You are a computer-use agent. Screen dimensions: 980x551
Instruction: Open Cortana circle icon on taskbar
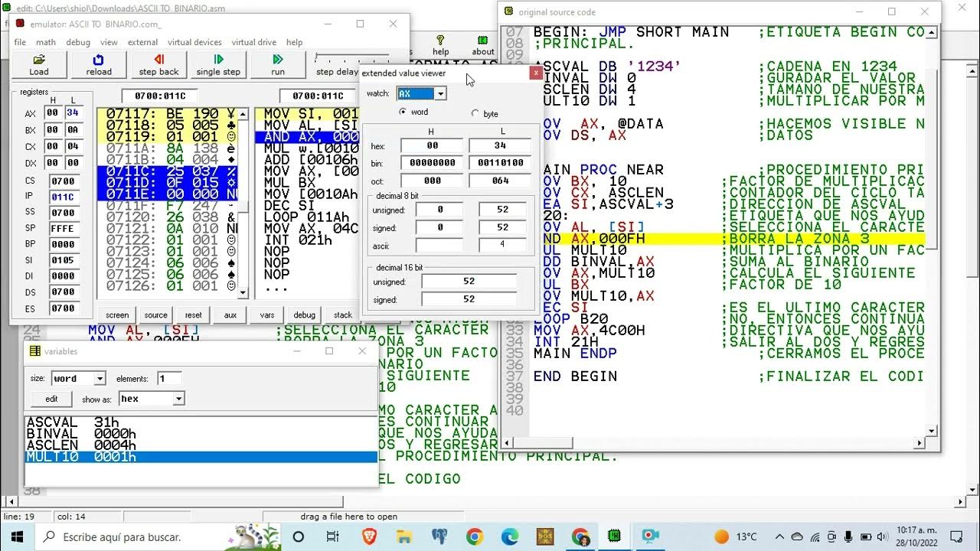point(299,536)
